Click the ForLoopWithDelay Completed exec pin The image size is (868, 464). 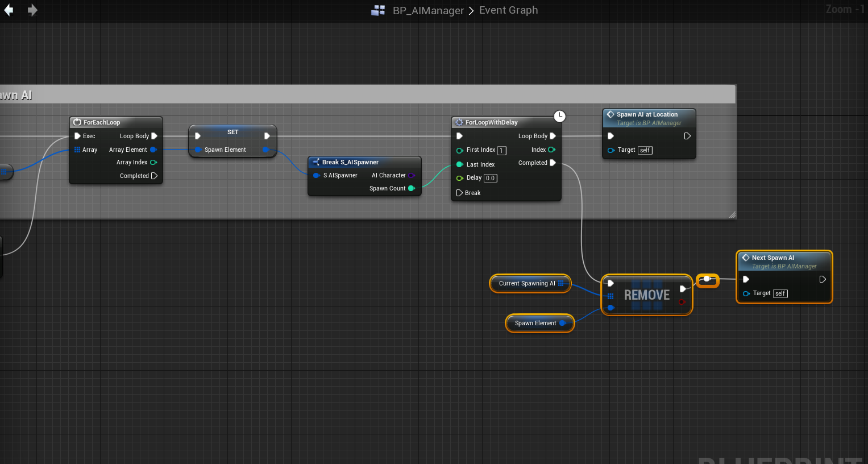(x=553, y=163)
